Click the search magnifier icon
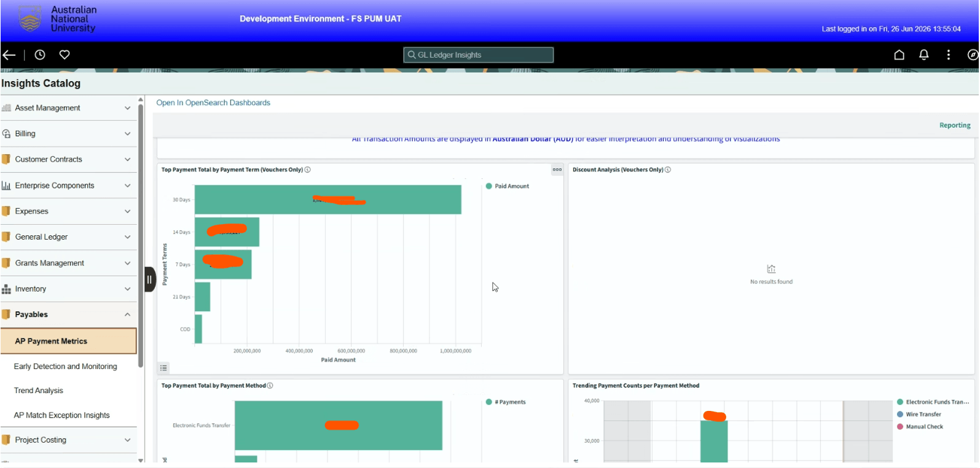Viewport: 980px width, 468px height. 412,55
